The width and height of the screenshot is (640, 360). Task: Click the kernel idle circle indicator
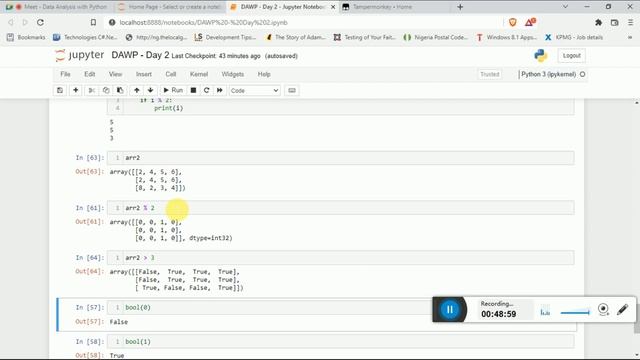coord(582,74)
